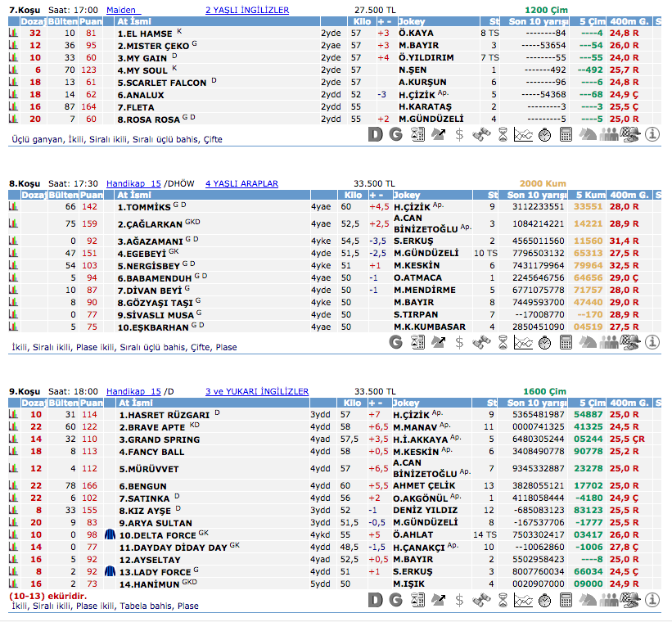The width and height of the screenshot is (672, 622).
Task: Click the binoculars icon under race 7
Action: tap(480, 134)
